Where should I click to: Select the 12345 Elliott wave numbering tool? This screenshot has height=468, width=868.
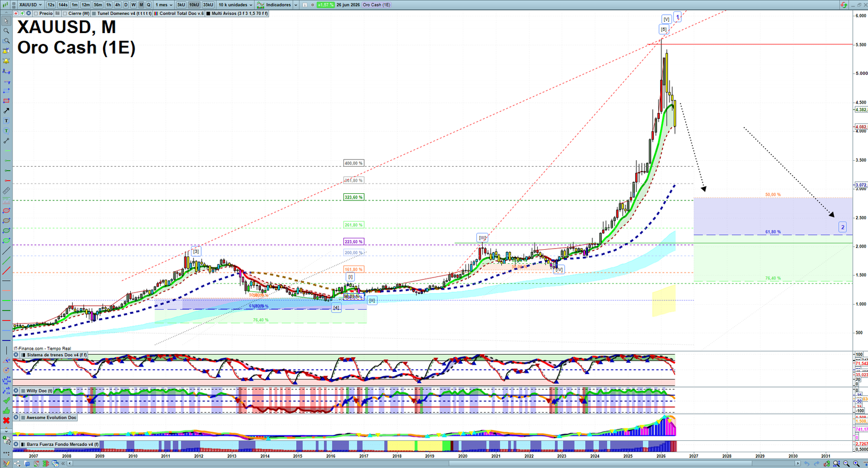point(7,381)
